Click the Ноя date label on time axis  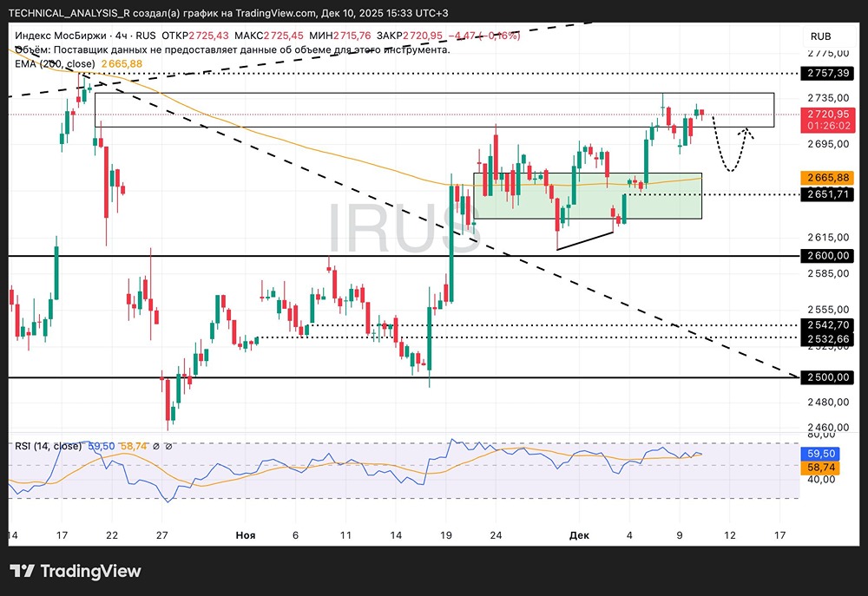tap(246, 536)
